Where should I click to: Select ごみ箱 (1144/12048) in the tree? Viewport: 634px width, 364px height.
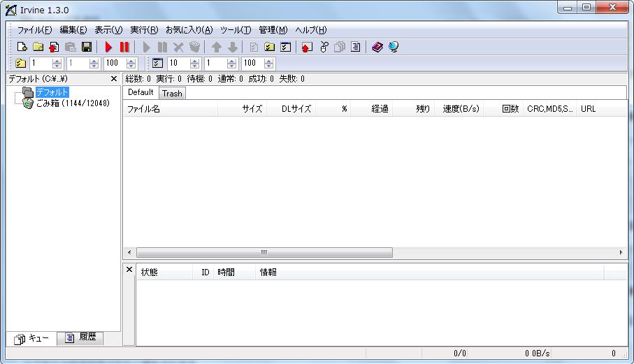pos(73,103)
